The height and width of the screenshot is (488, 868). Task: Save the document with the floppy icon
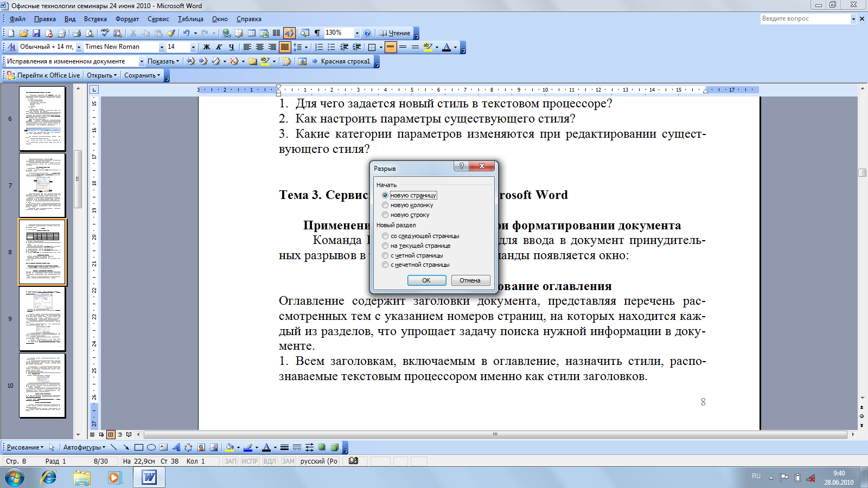pyautogui.click(x=36, y=33)
